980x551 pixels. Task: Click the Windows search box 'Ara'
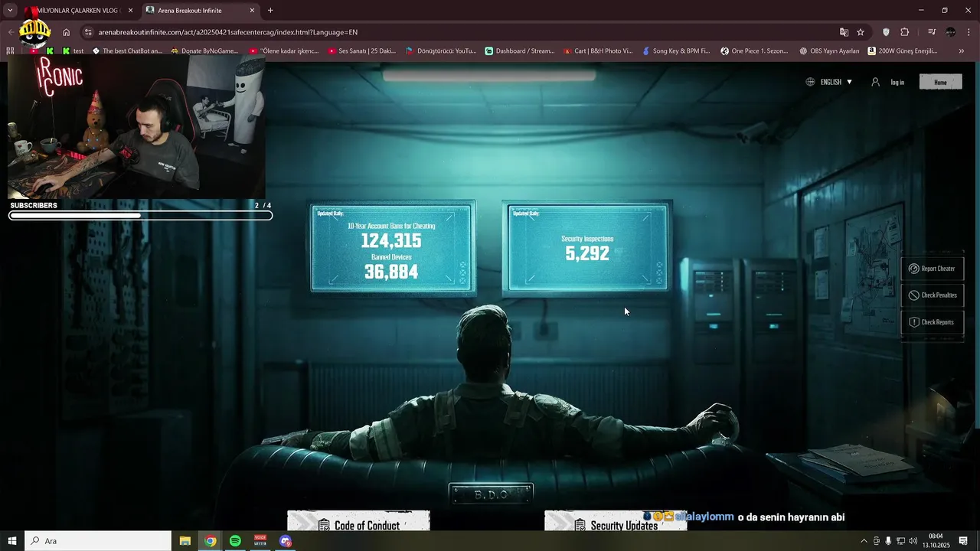[x=98, y=541]
